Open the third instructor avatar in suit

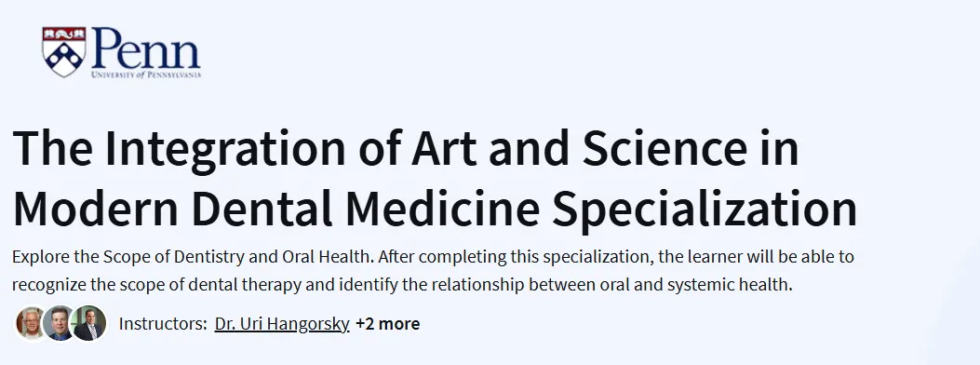pos(88,323)
